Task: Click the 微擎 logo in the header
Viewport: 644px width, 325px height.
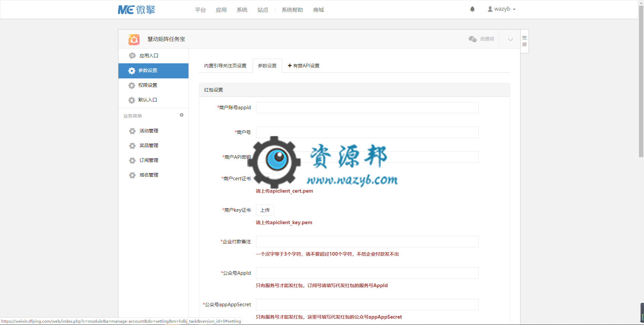Action: [137, 10]
